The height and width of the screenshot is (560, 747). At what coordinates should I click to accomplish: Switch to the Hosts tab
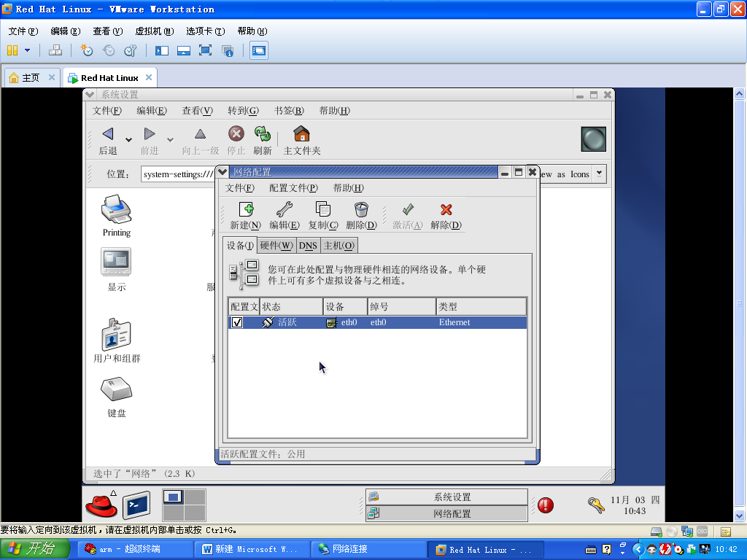[x=338, y=246]
